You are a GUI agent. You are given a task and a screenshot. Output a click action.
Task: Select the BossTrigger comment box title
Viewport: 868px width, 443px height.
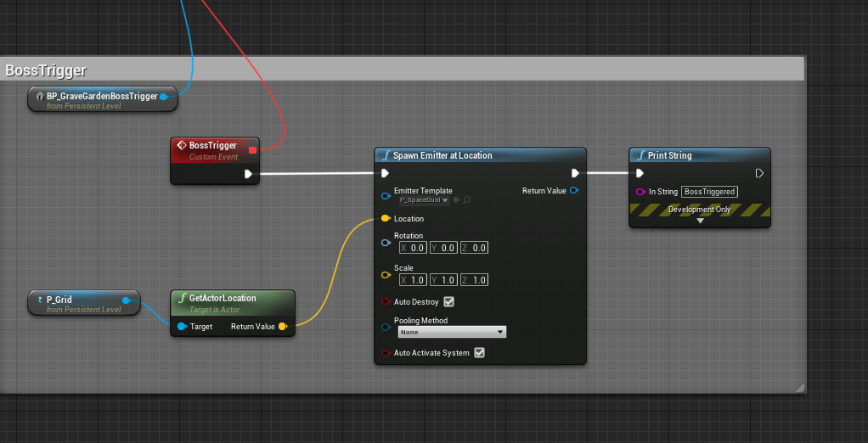coord(47,70)
